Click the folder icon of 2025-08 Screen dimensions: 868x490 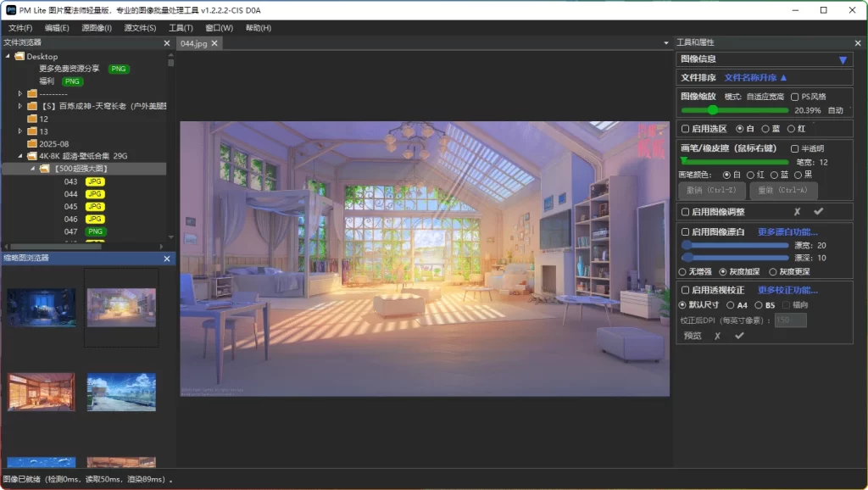32,143
